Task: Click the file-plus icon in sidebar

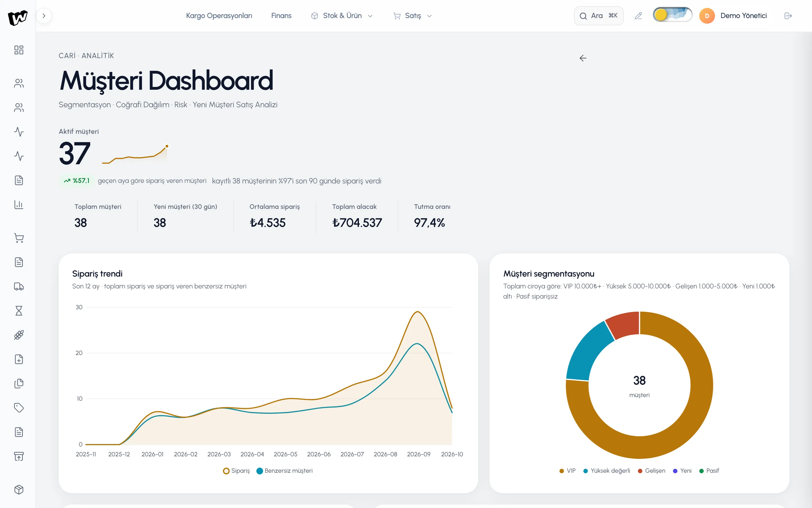Action: click(19, 359)
